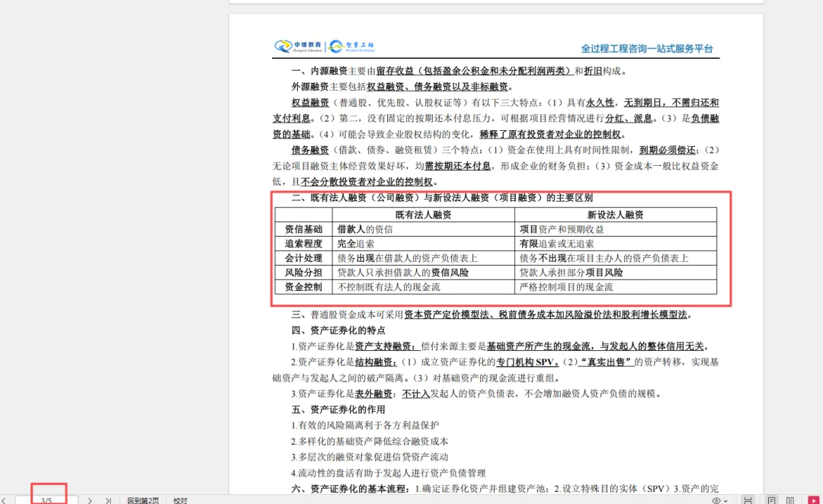
Task: Open the eye icon dropdown arrow
Action: pos(726,501)
